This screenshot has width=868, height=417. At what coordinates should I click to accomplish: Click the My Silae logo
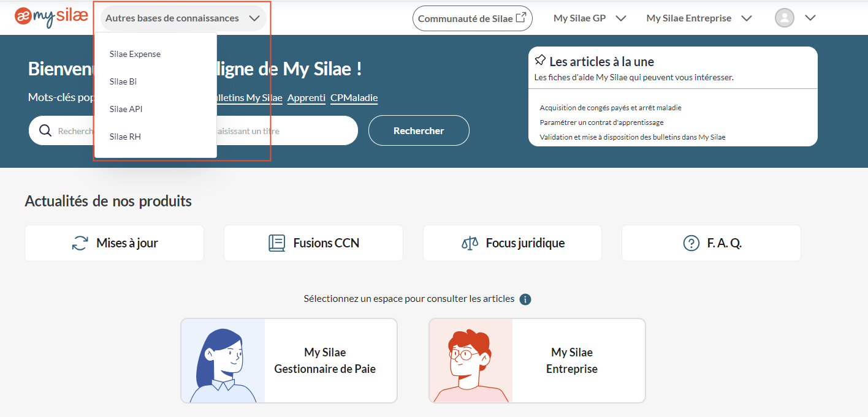click(x=51, y=17)
